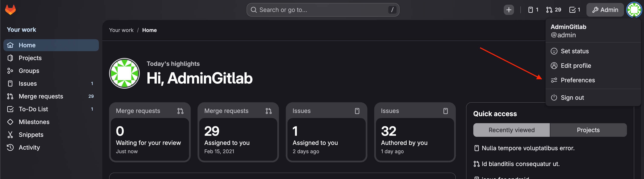Focus the Search or go to field

coord(323,10)
